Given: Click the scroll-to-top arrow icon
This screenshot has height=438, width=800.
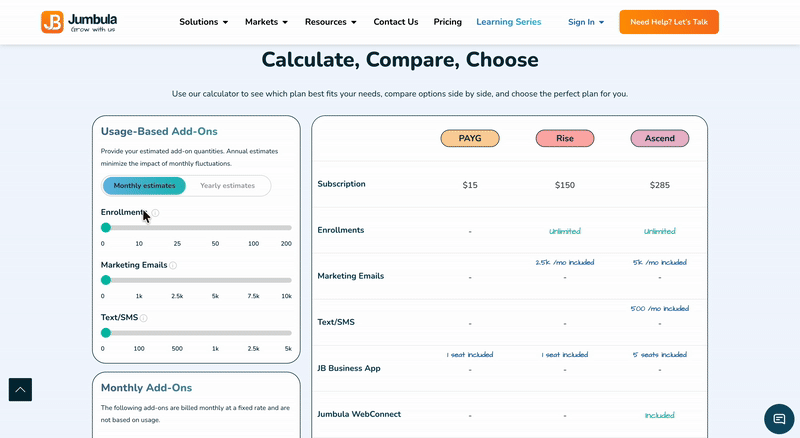Looking at the screenshot, I should 20,389.
